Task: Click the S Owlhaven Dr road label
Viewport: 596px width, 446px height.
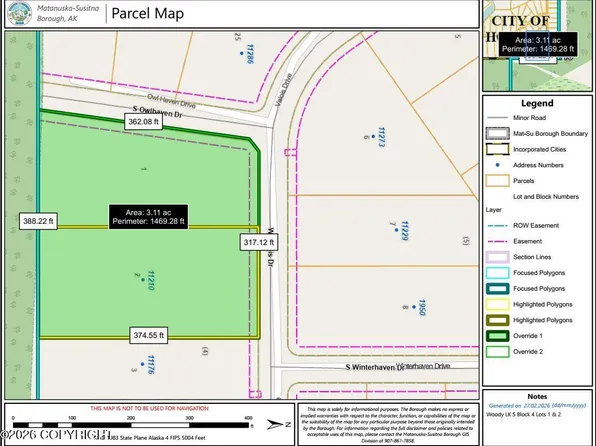Action: tap(157, 112)
